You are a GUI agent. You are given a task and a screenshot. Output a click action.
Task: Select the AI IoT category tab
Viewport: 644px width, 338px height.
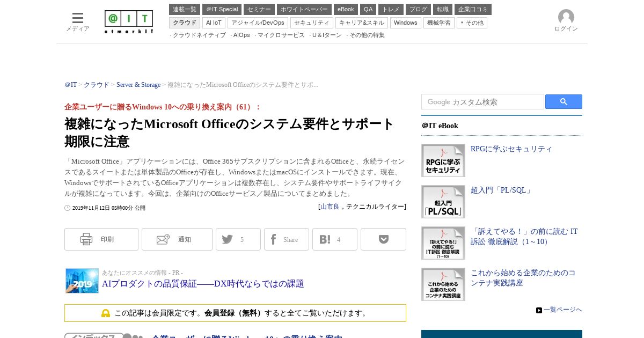214,23
